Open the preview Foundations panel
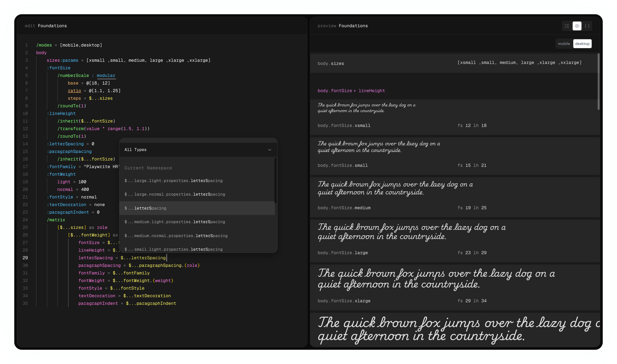Screen dimensions: 617x364 [x=343, y=26]
